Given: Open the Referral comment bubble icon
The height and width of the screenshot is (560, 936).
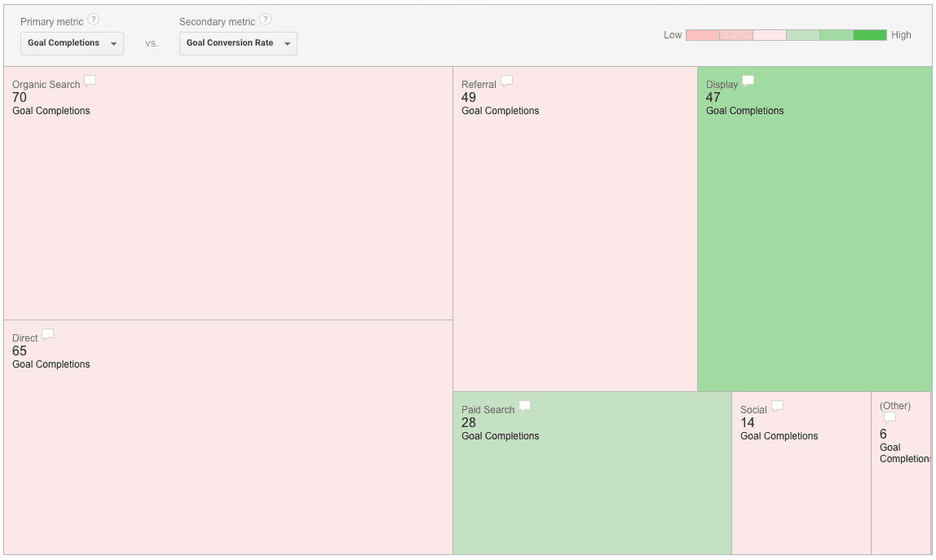Looking at the screenshot, I should click(507, 82).
